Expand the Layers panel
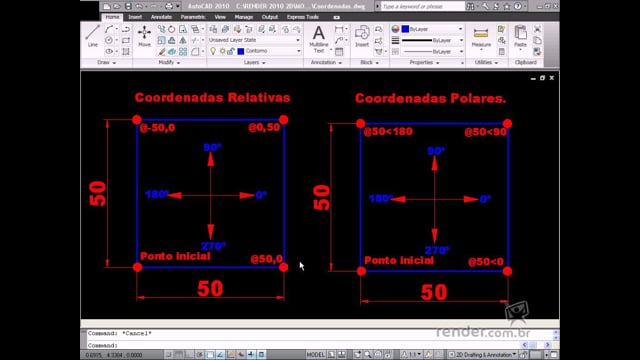 pyautogui.click(x=254, y=62)
